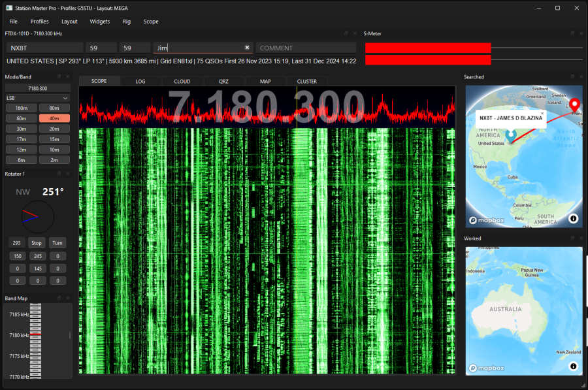This screenshot has width=588, height=390.
Task: Select the 12m band
Action: coord(22,150)
